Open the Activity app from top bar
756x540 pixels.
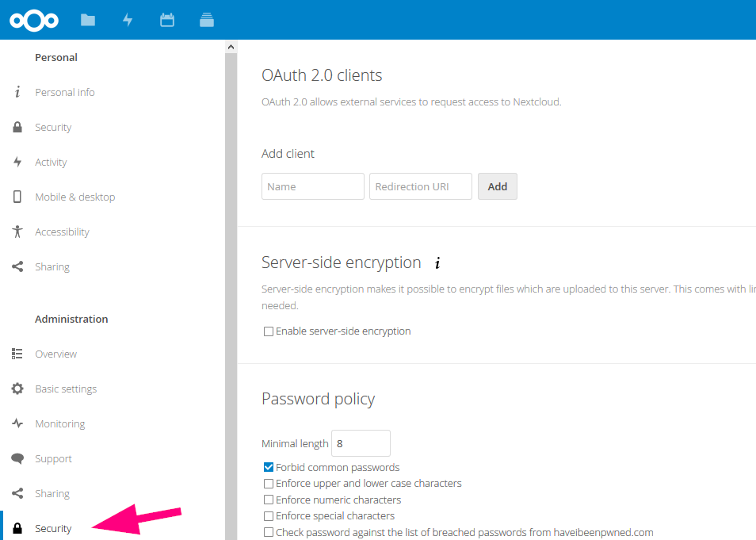coord(128,20)
